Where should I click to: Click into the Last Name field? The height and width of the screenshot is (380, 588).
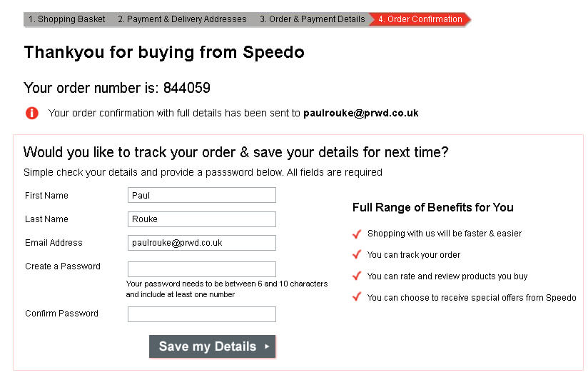pyautogui.click(x=202, y=219)
